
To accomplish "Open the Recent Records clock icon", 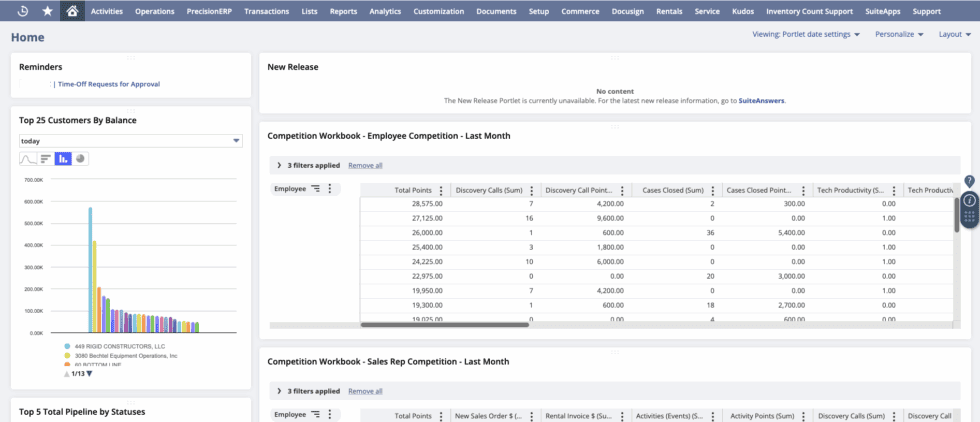I will point(23,11).
